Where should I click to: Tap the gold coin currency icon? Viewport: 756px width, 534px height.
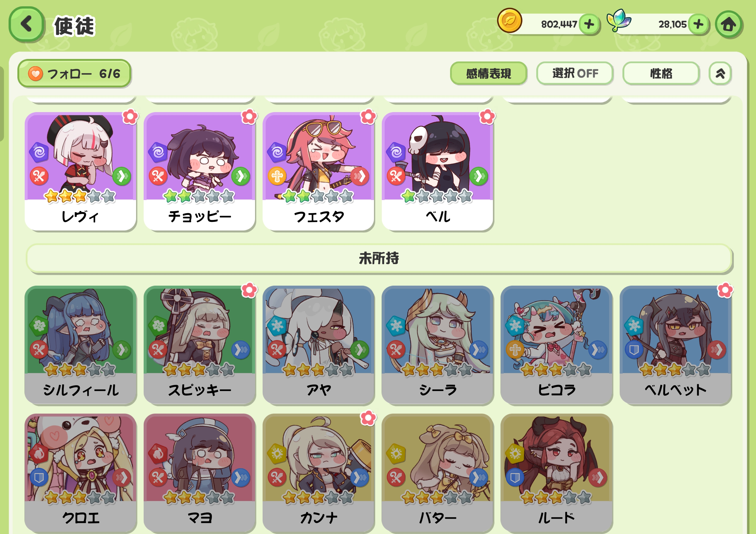[509, 20]
